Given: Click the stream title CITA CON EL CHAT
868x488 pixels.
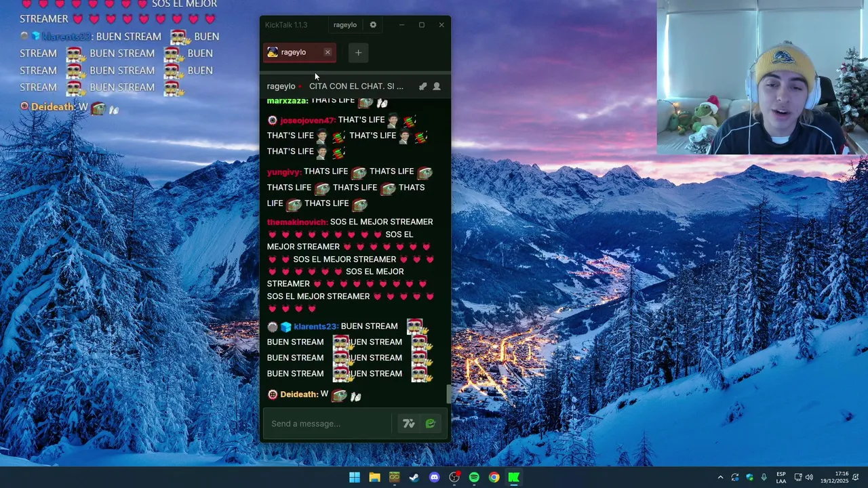Looking at the screenshot, I should [x=356, y=86].
